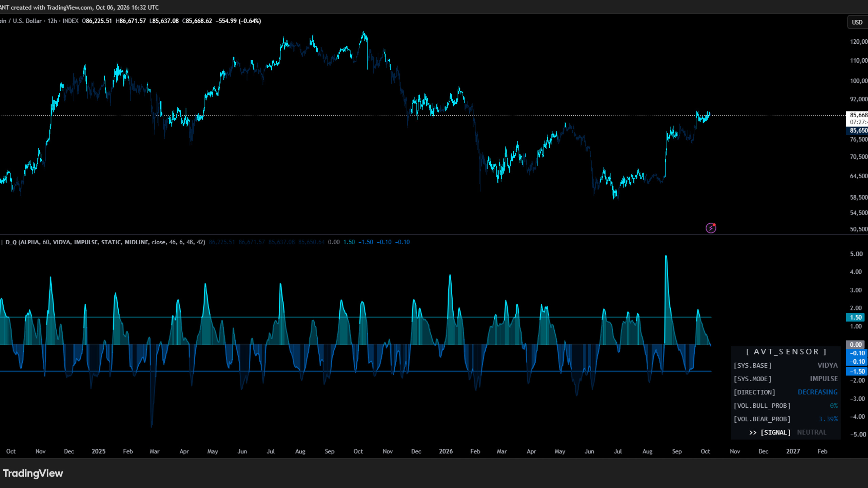Click the 2027 label on time axis
This screenshot has height=488, width=868.
pos(793,451)
